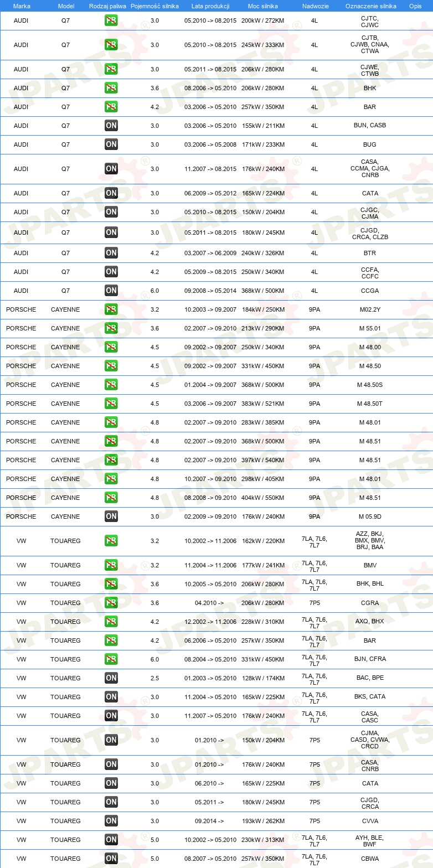
Task: Click the Rodzaj paliwa column header
Action: pos(107,6)
